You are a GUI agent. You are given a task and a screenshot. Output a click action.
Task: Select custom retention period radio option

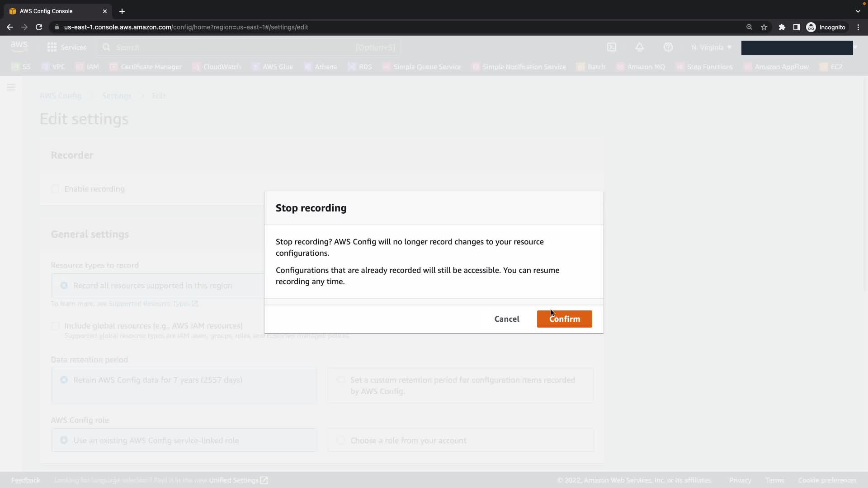[341, 380]
